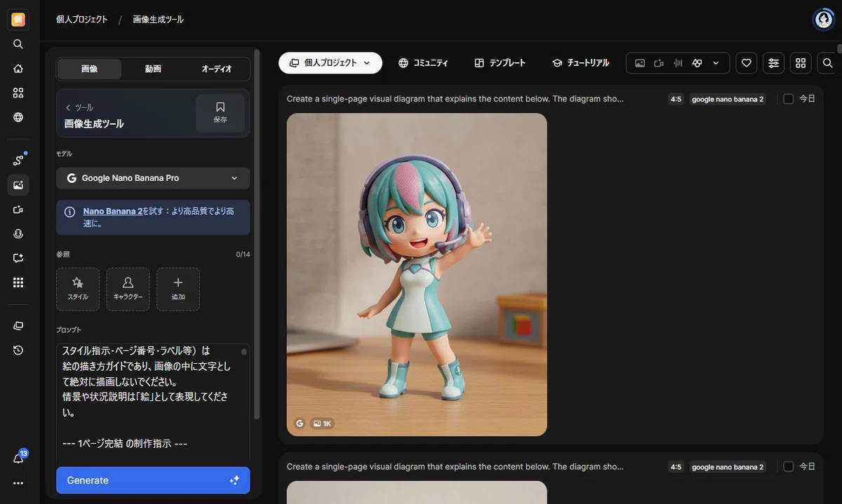Filter gallery by audio waveform icon
The height and width of the screenshot is (504, 842).
[x=678, y=63]
